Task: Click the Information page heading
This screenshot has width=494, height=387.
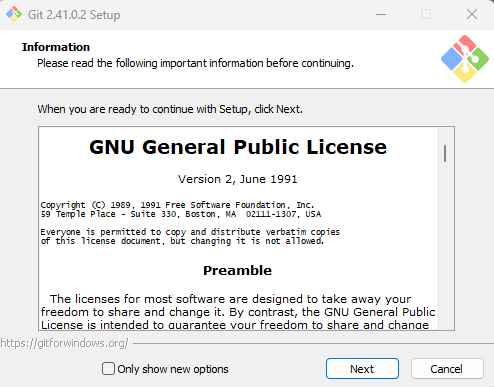Action: [56, 47]
